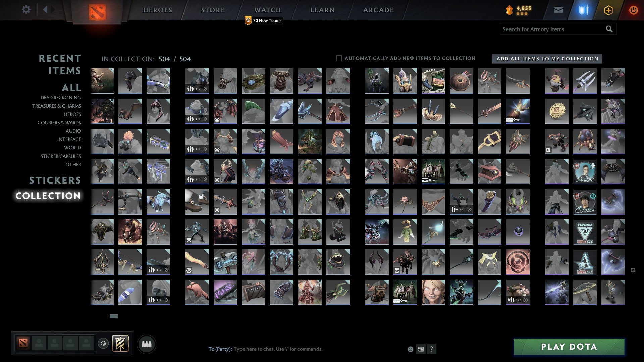The image size is (644, 362).
Task: Select the Tundra team sticker thumbnail
Action: coord(585,232)
